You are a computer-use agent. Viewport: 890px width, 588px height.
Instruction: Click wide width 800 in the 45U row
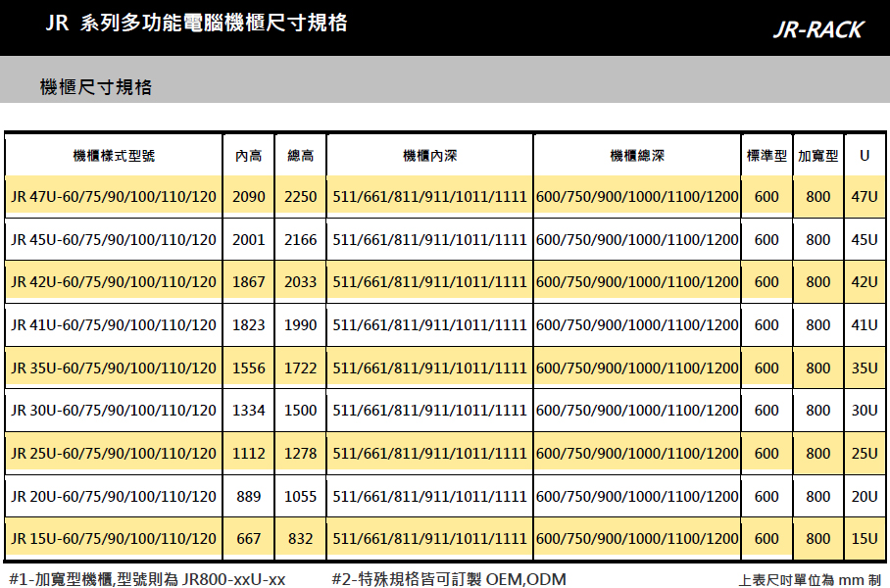[x=817, y=239]
